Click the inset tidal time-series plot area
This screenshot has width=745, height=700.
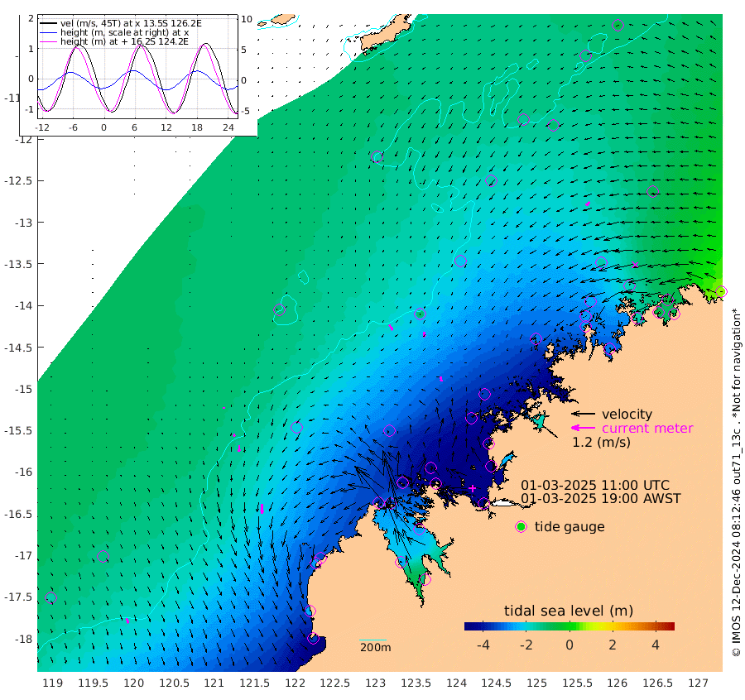coord(137,66)
